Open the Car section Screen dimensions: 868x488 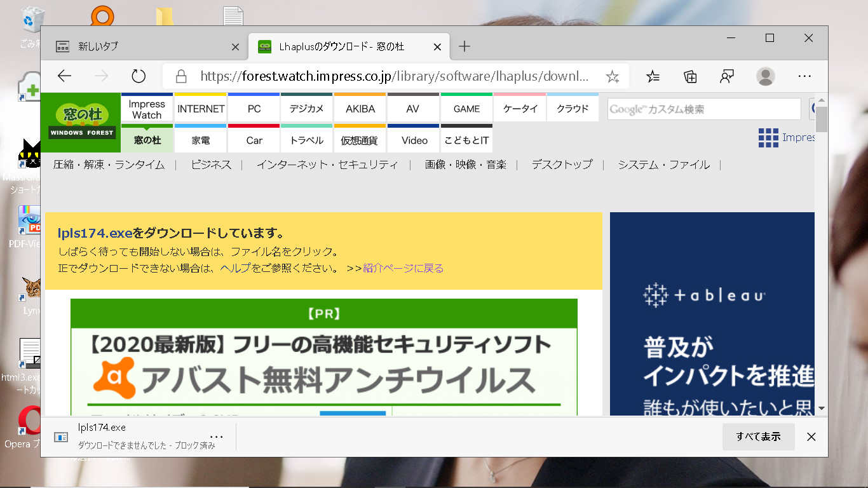tap(254, 139)
